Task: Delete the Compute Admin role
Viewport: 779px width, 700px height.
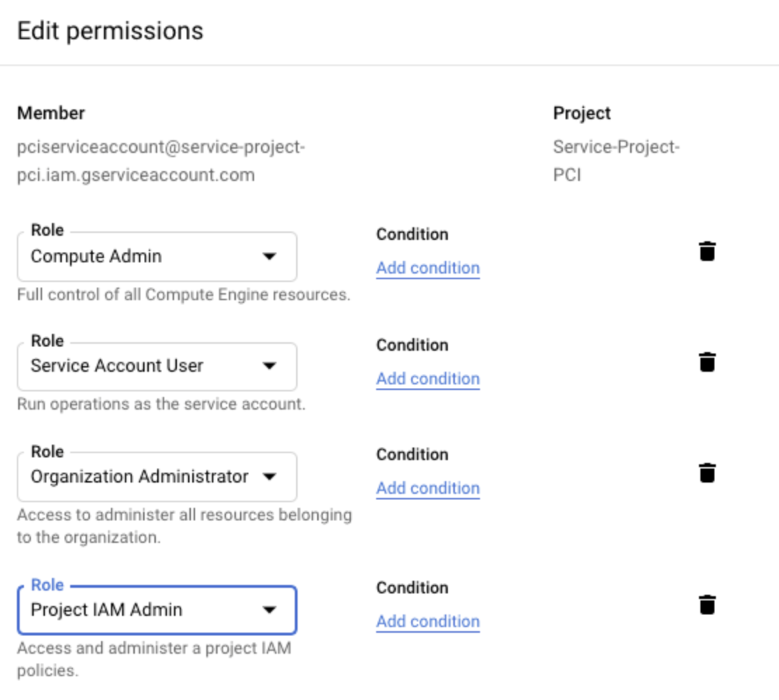Action: pos(707,251)
